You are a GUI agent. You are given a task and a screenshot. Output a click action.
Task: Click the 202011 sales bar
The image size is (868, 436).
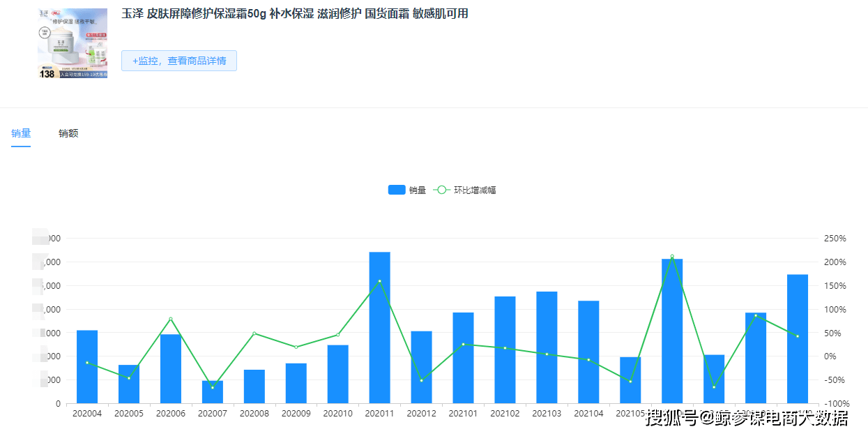[379, 328]
